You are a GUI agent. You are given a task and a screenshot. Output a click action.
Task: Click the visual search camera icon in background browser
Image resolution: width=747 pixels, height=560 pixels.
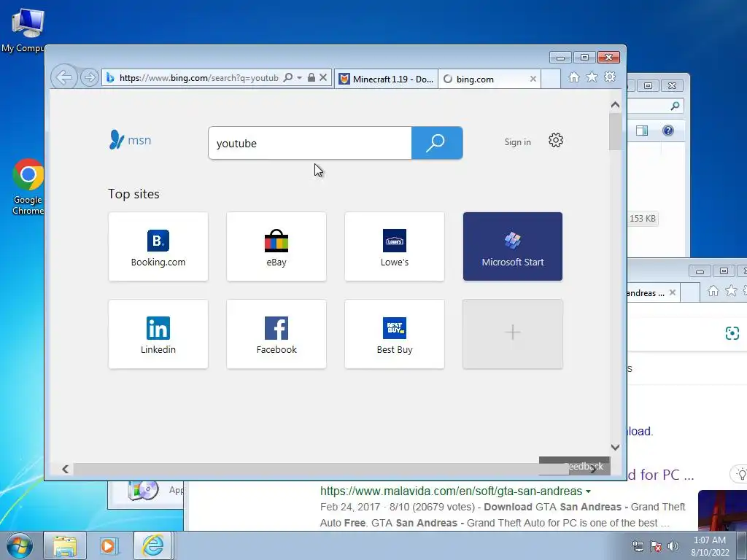pos(732,333)
